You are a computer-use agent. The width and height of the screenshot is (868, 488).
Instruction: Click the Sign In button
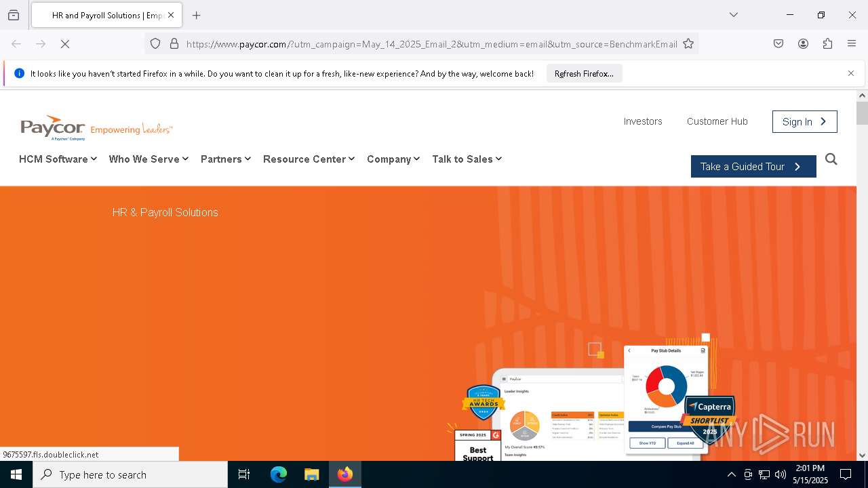[x=804, y=121]
